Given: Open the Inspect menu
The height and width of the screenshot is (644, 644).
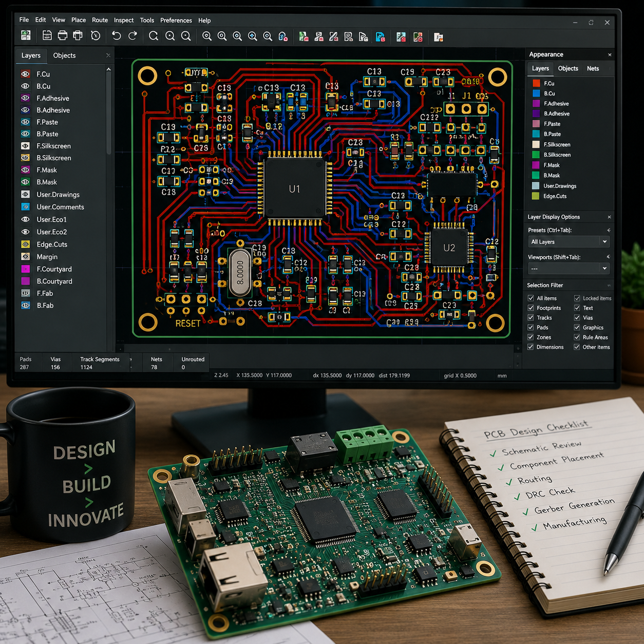Looking at the screenshot, I should pyautogui.click(x=124, y=20).
